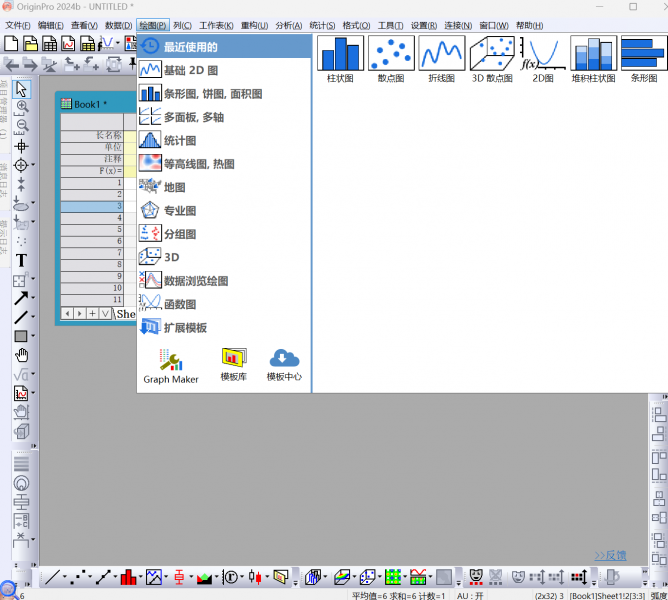The width and height of the screenshot is (668, 600).
Task: Click the AU : 开 status bar entry
Action: coord(470,595)
